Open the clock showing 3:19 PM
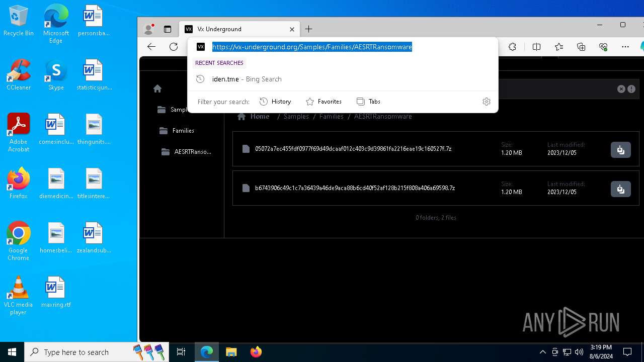 (x=601, y=352)
